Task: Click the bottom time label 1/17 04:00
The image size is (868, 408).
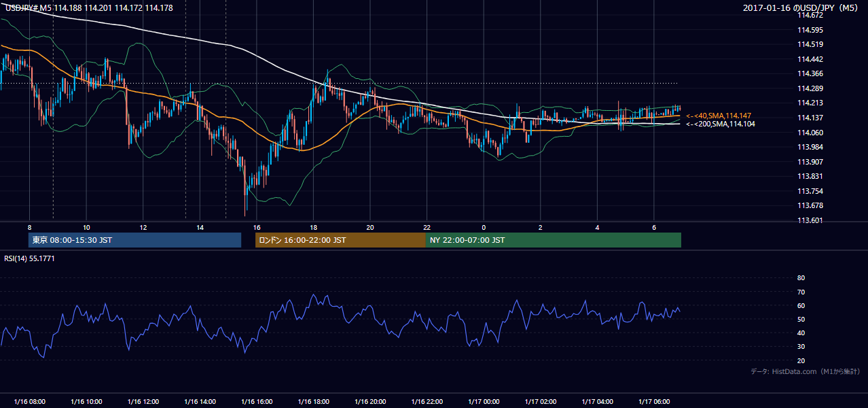Action: click(597, 402)
